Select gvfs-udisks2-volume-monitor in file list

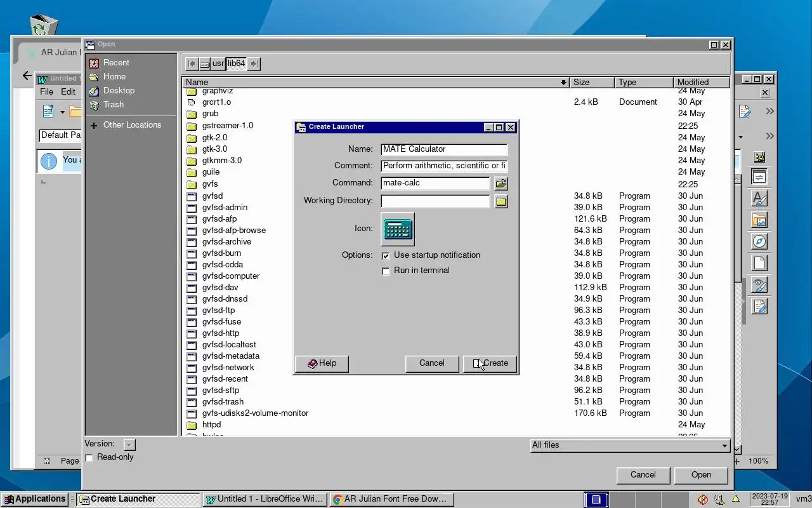point(455,413)
